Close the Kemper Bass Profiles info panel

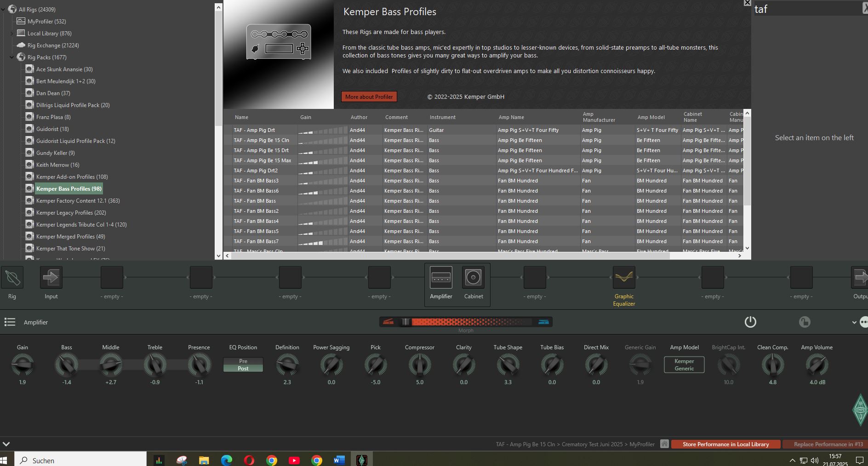747,3
